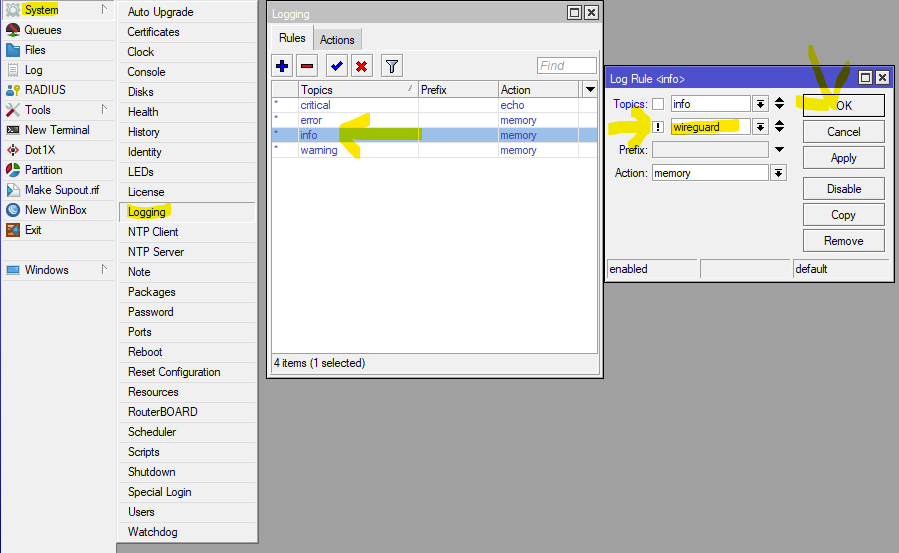
Task: Open the NTP Client menu item
Action: (x=187, y=232)
